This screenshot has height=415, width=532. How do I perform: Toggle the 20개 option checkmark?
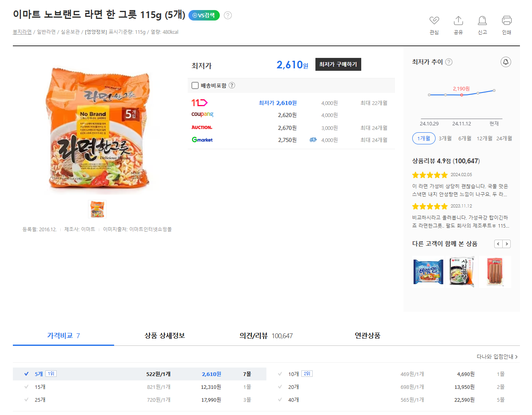tap(280, 386)
